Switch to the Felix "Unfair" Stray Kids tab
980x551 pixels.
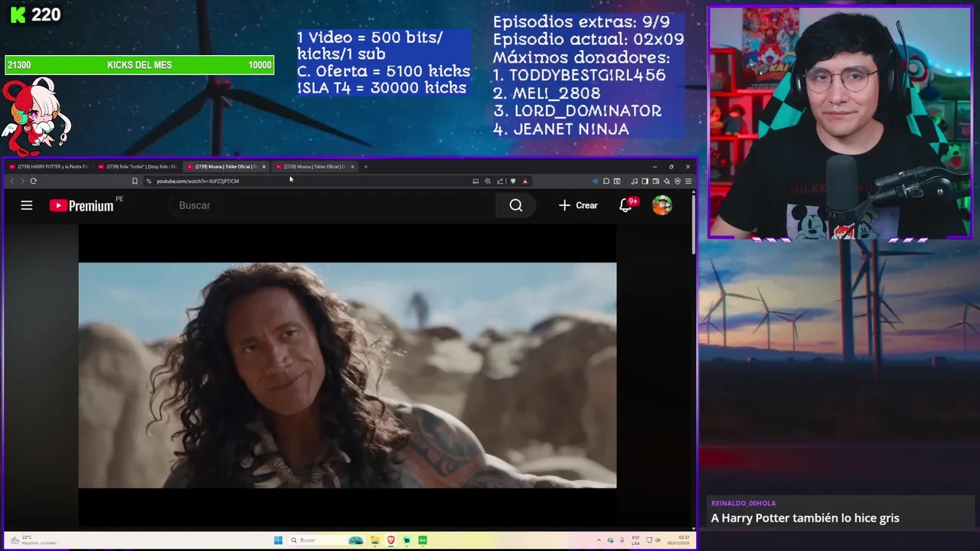[x=138, y=166]
